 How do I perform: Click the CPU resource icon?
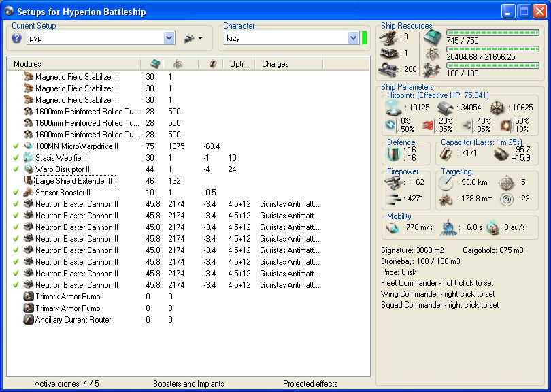tap(432, 37)
